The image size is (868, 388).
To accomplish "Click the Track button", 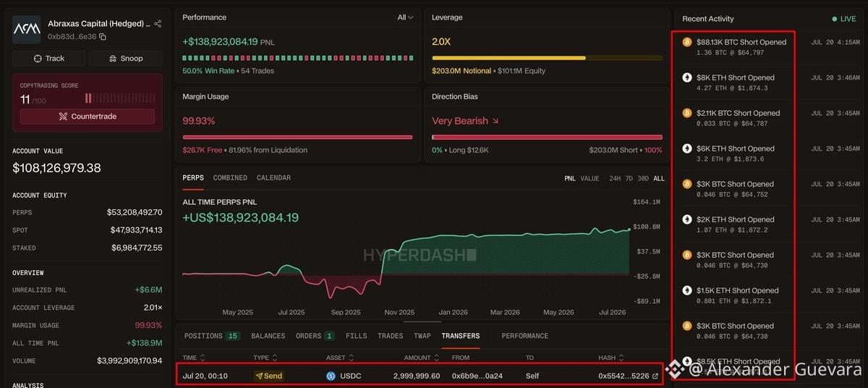I will [49, 59].
